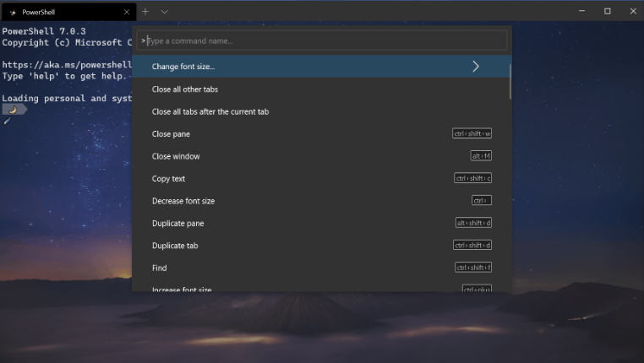
Task: Open the Find command
Action: point(160,268)
